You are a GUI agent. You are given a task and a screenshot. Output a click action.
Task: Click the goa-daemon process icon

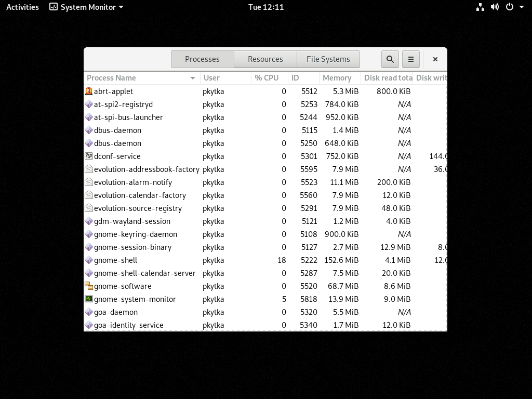[x=88, y=312]
